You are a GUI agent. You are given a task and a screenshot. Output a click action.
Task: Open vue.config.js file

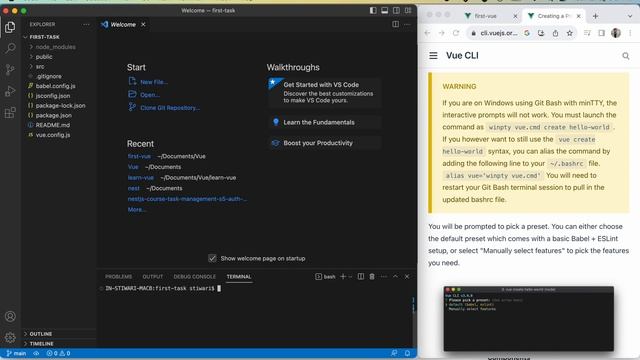(x=53, y=135)
